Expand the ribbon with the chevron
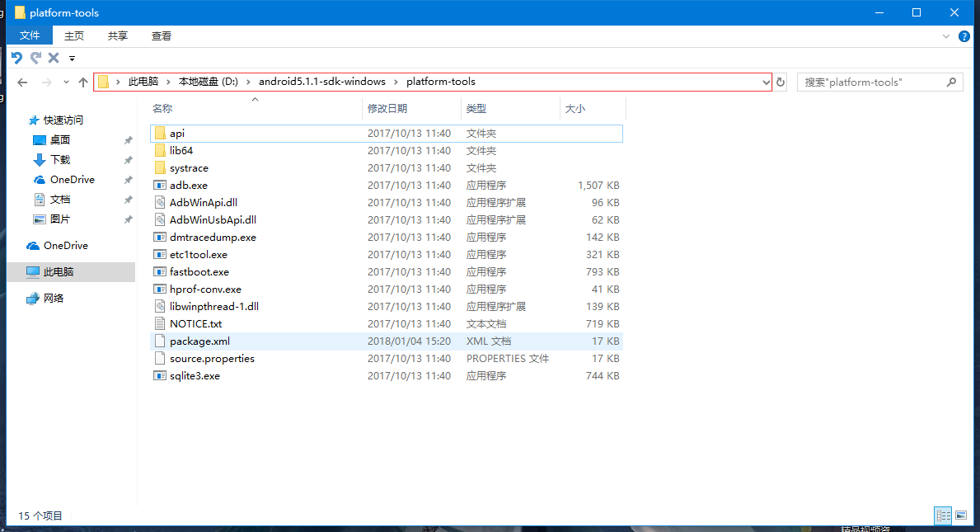The image size is (980, 532). tap(945, 36)
